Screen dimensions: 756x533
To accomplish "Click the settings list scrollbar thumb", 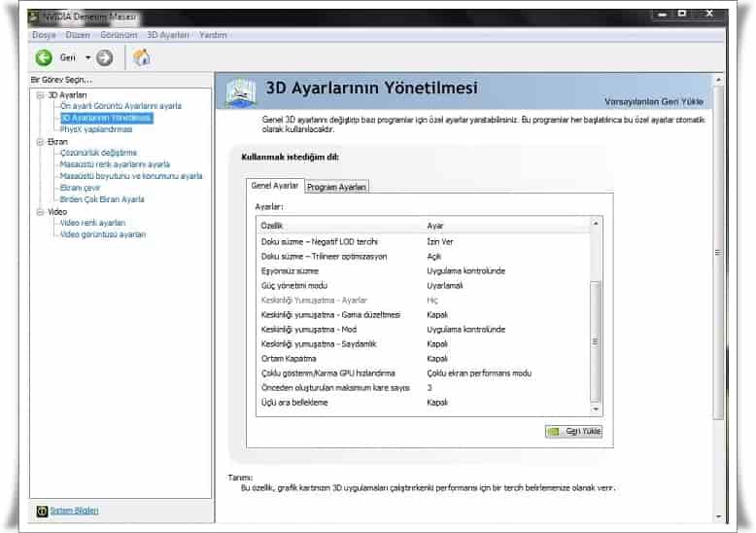I will pyautogui.click(x=596, y=341).
